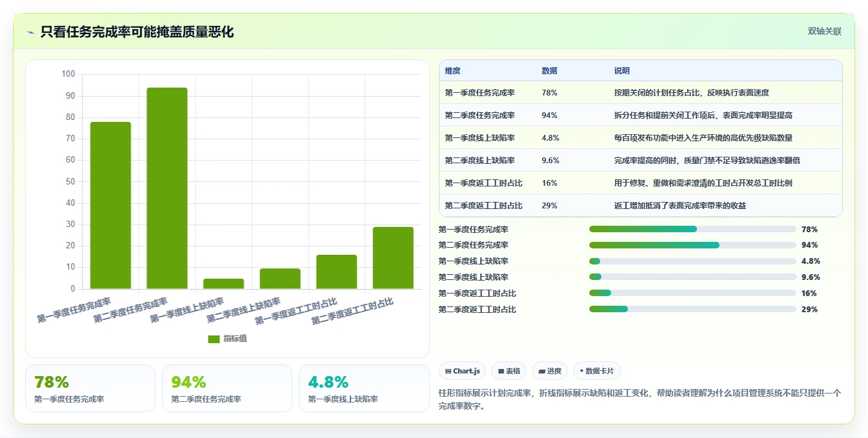
Task: Click progress label 第一季度线上缺陷率
Action: coord(473,261)
